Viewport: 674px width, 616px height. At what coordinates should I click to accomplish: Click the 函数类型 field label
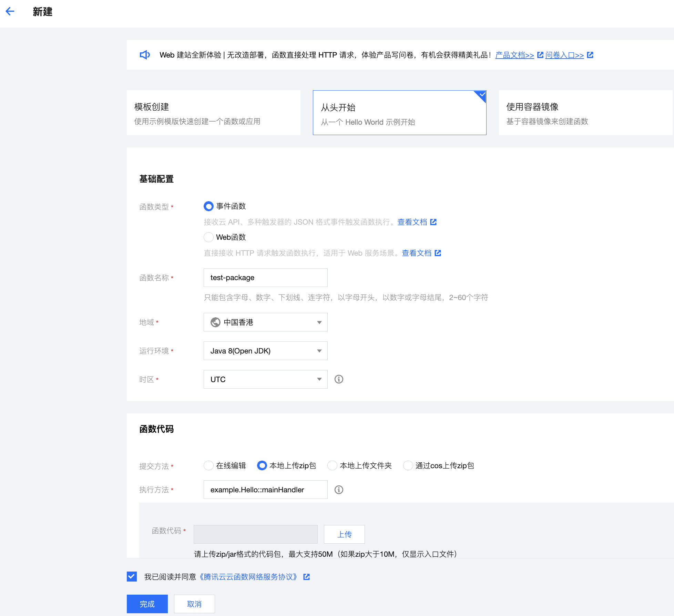pyautogui.click(x=154, y=207)
